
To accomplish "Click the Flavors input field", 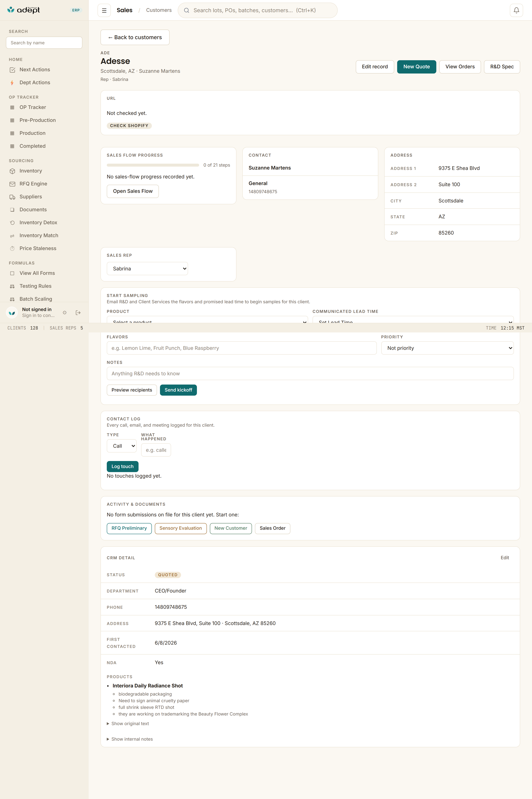I will click(242, 348).
